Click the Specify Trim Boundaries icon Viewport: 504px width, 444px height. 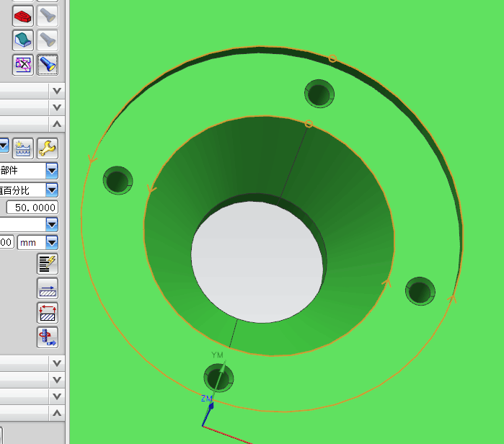(x=23, y=65)
